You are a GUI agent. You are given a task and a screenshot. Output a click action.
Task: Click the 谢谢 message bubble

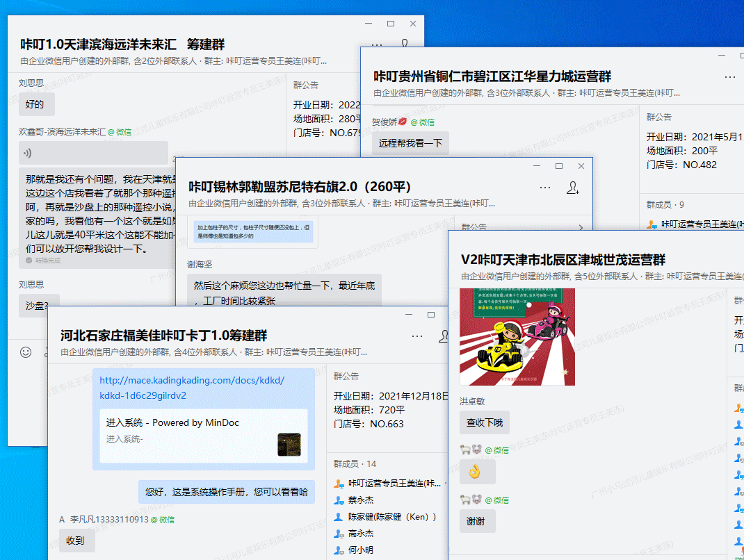coord(477,521)
